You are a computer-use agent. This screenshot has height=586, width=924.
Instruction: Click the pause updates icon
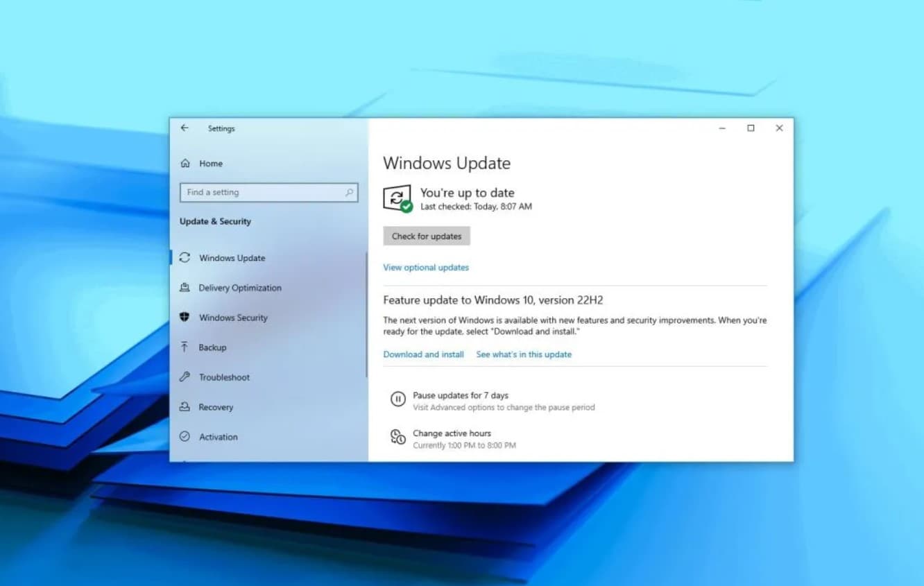click(398, 399)
